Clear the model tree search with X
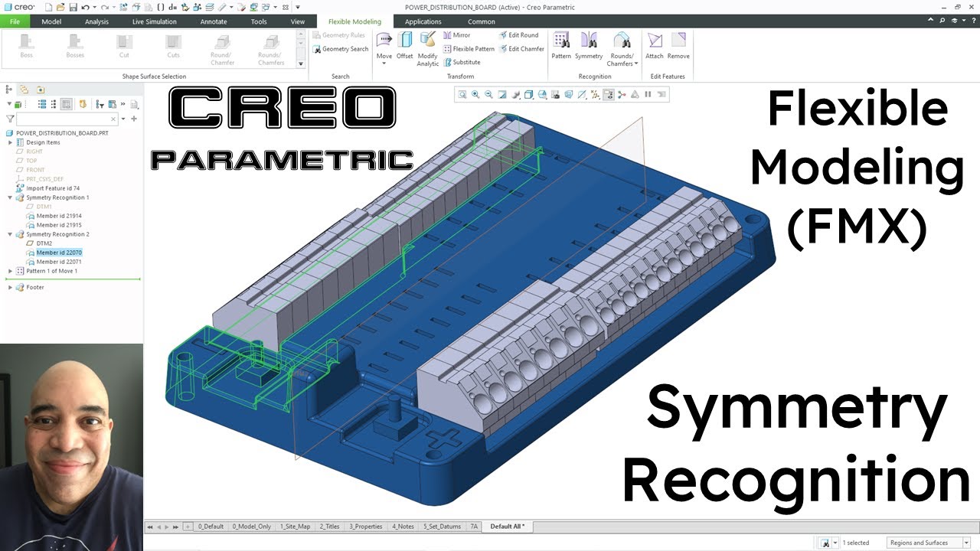Viewport: 980px width, 551px height. [114, 119]
